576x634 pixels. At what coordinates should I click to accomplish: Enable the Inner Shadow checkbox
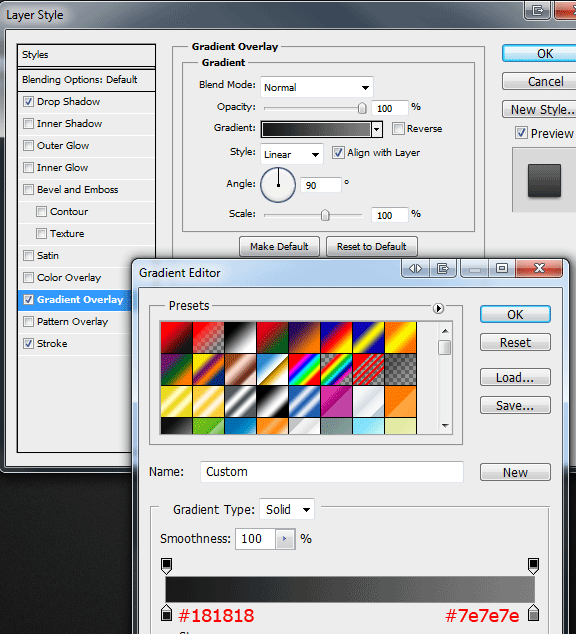pyautogui.click(x=28, y=123)
